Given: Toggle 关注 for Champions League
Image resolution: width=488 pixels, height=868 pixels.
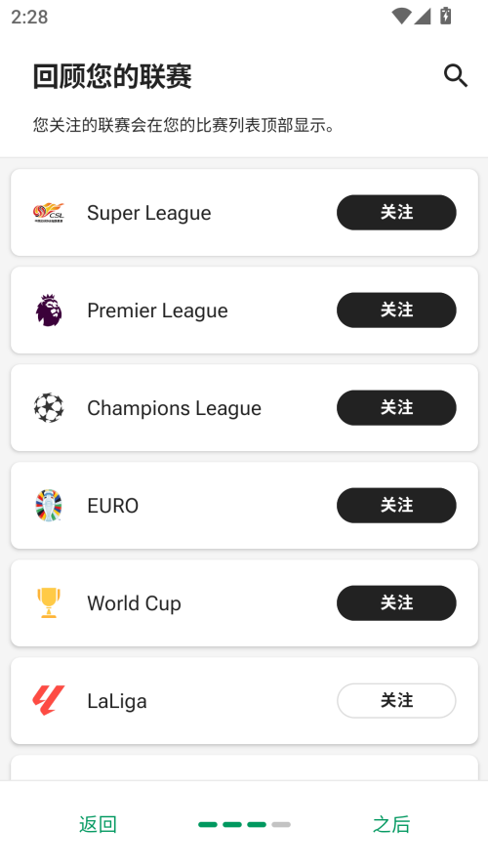Looking at the screenshot, I should [396, 408].
